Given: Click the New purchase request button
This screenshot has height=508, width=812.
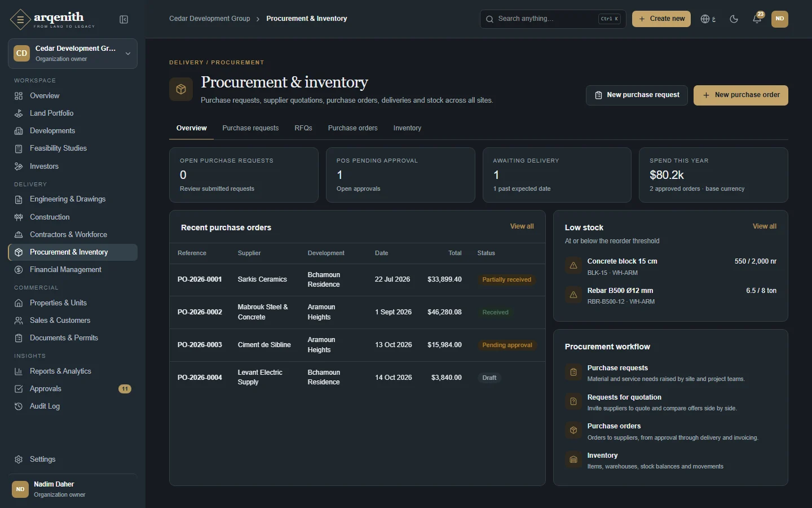Looking at the screenshot, I should 637,95.
